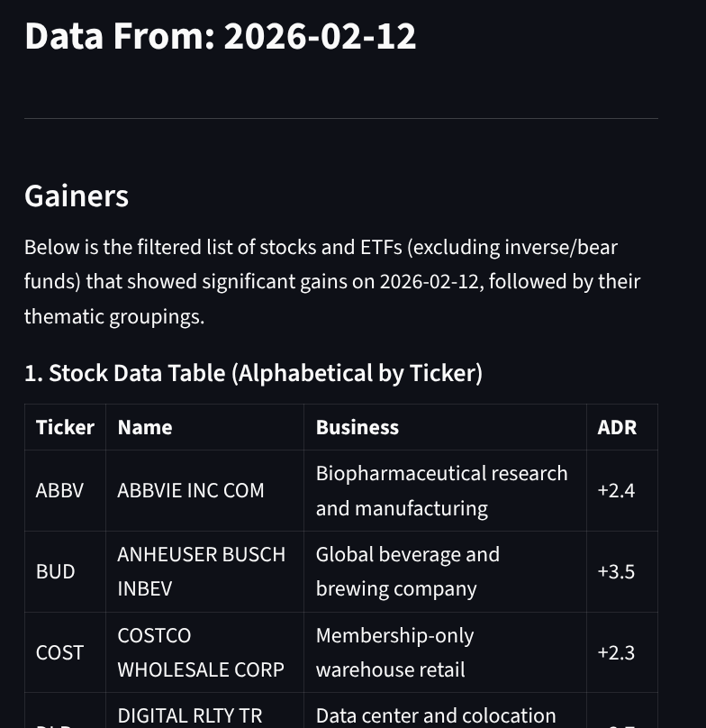This screenshot has height=728, width=706.
Task: Select the COSTCO WHOLESALE CORP name cell
Action: (x=201, y=652)
